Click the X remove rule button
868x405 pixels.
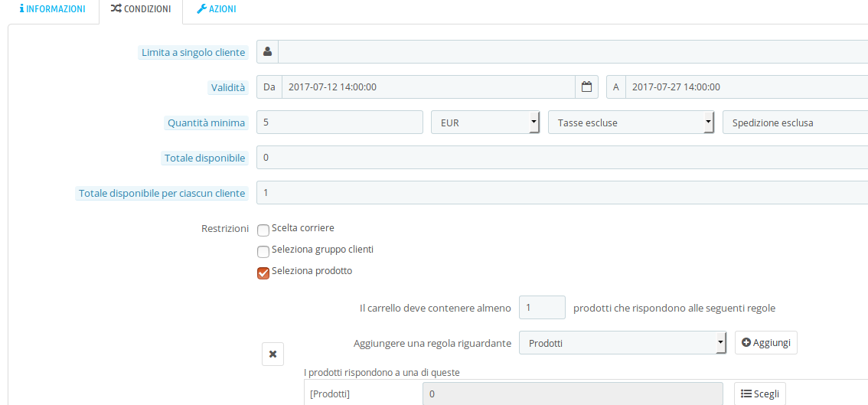pyautogui.click(x=273, y=354)
